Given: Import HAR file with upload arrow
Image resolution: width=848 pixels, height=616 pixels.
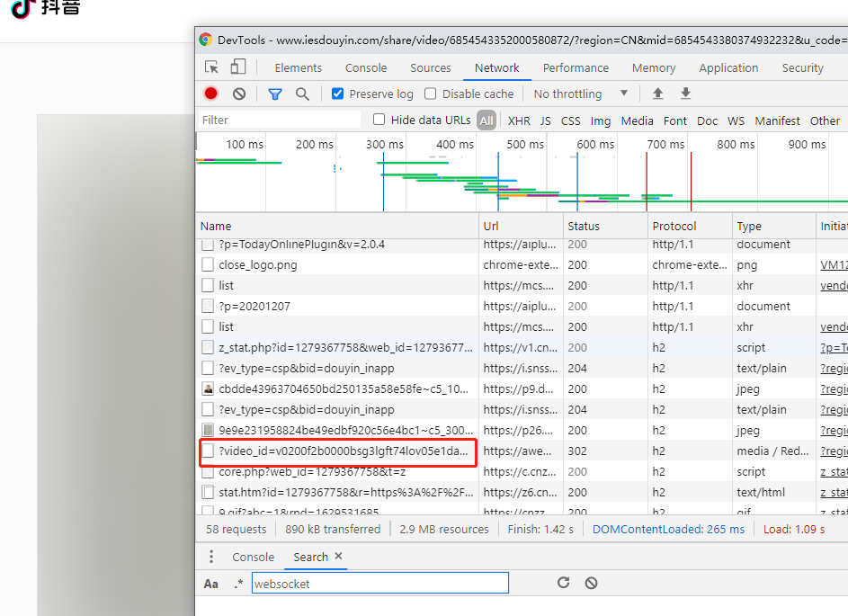Looking at the screenshot, I should 657,94.
